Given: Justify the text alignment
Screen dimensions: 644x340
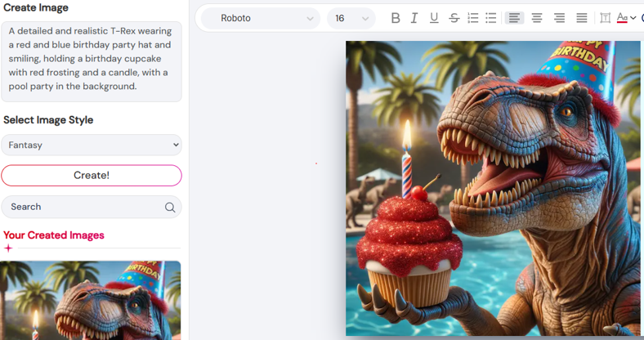Looking at the screenshot, I should [x=581, y=18].
